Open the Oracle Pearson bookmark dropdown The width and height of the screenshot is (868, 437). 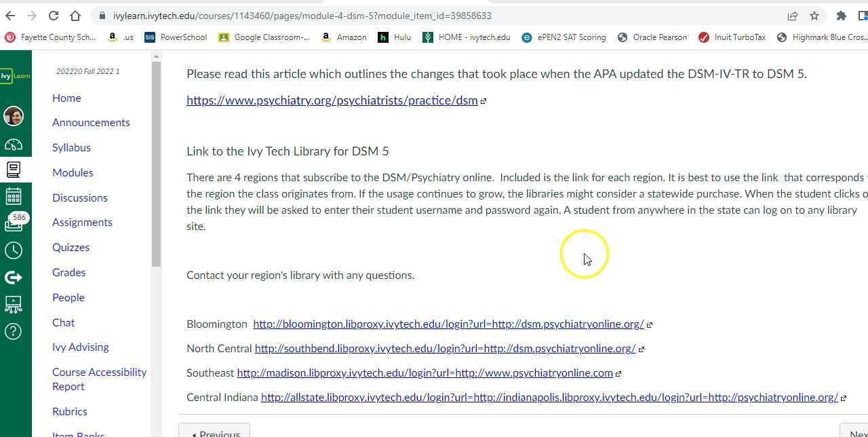pos(652,37)
